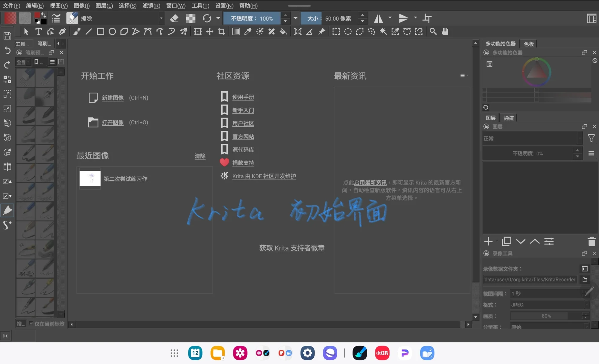The width and height of the screenshot is (599, 364).
Task: Toggle horizontal mirror mode
Action: coord(378,18)
